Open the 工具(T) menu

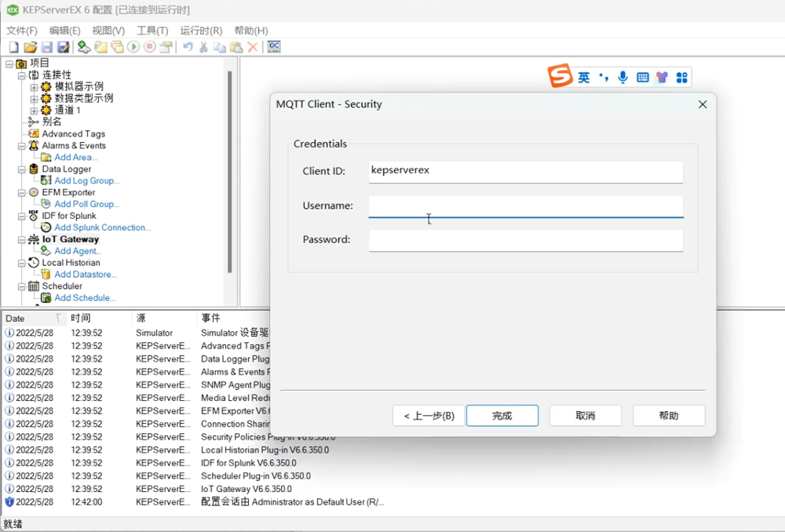152,31
